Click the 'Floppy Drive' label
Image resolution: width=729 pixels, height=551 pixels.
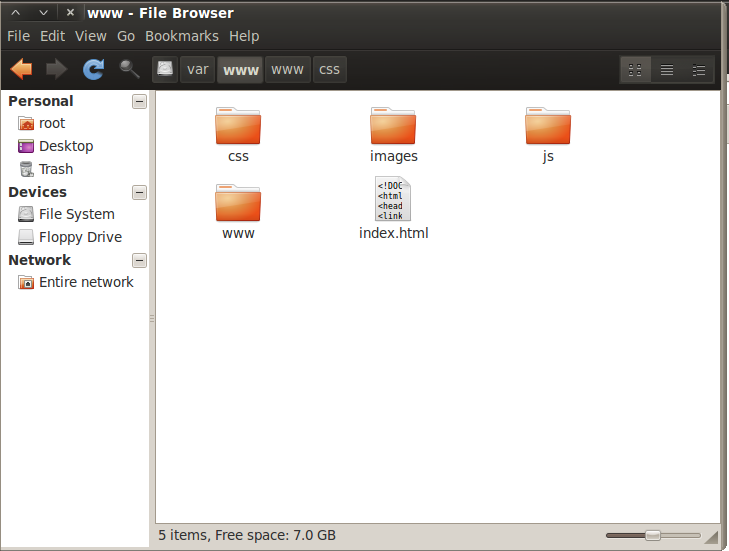[x=80, y=237]
